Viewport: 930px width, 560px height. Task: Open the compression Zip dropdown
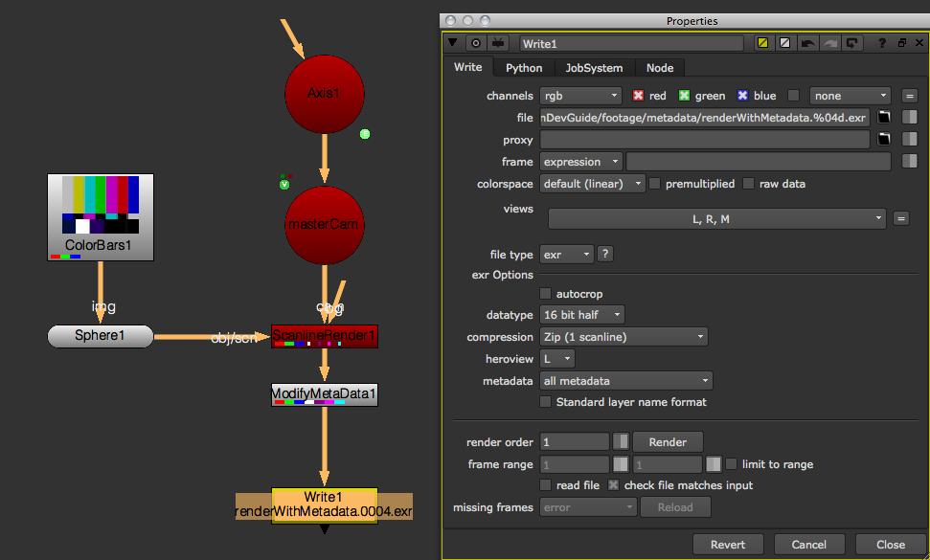(x=624, y=337)
